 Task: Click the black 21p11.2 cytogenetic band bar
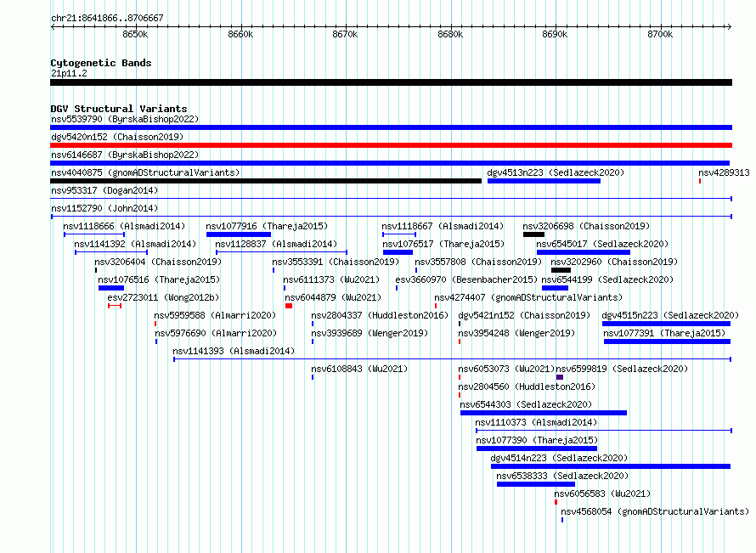(x=391, y=82)
